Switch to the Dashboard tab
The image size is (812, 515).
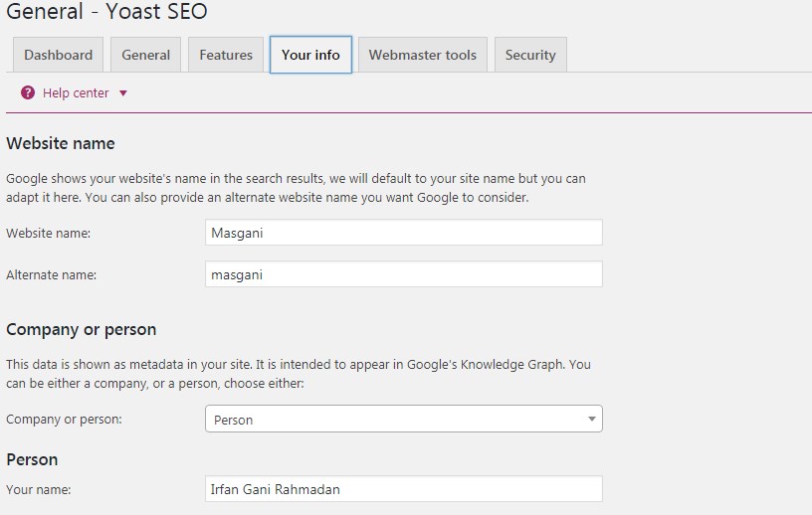click(x=58, y=55)
